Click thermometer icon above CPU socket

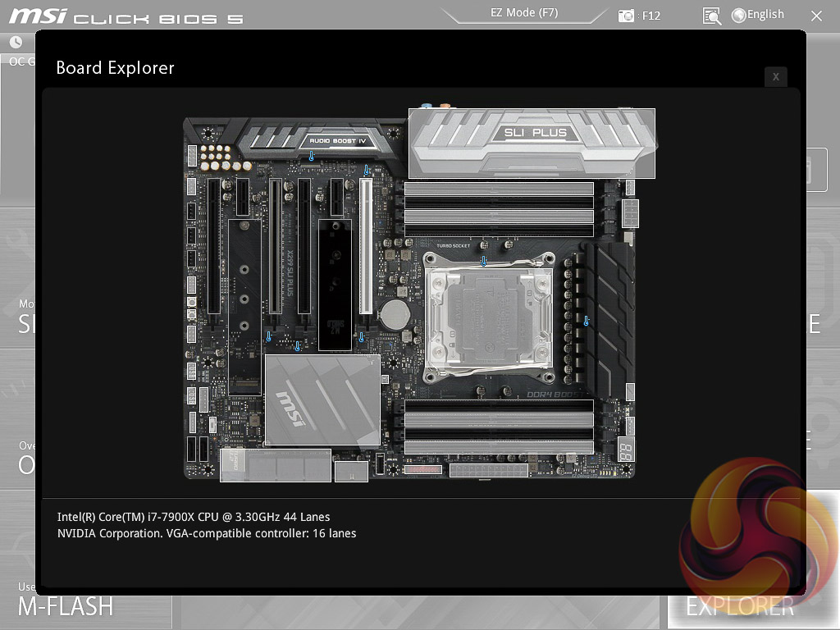(x=483, y=261)
